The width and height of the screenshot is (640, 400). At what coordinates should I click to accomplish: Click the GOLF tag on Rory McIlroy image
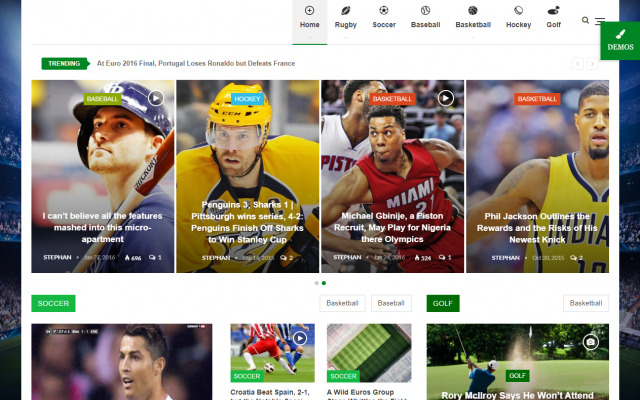(518, 376)
